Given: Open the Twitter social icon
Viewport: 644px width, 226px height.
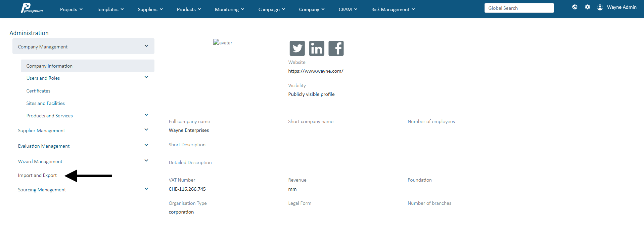Looking at the screenshot, I should click(x=297, y=48).
